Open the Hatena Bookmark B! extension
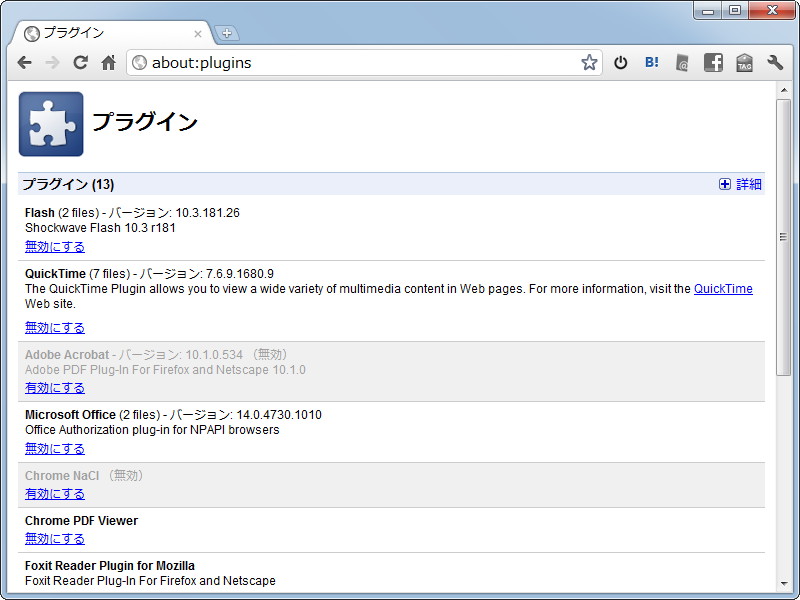 point(651,62)
